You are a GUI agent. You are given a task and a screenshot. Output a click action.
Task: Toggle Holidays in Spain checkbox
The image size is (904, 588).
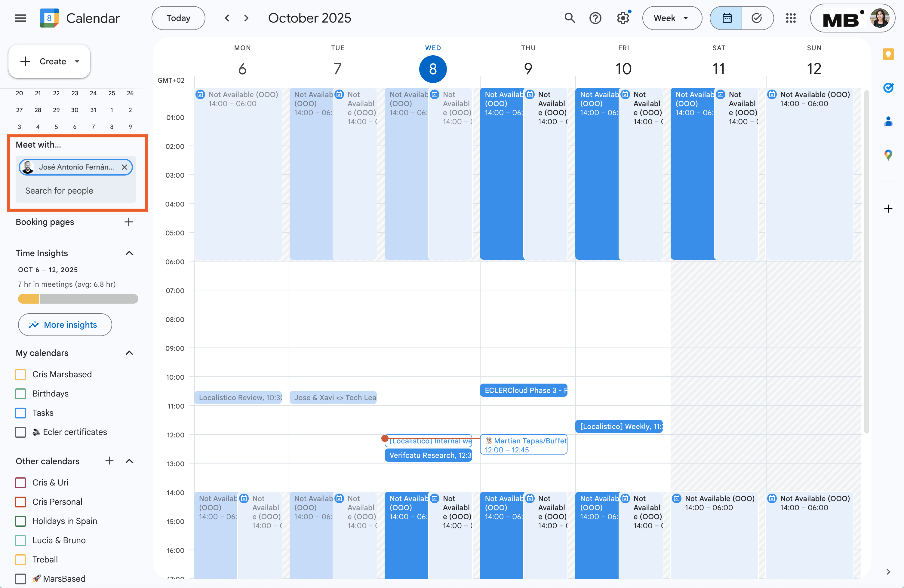coord(20,521)
